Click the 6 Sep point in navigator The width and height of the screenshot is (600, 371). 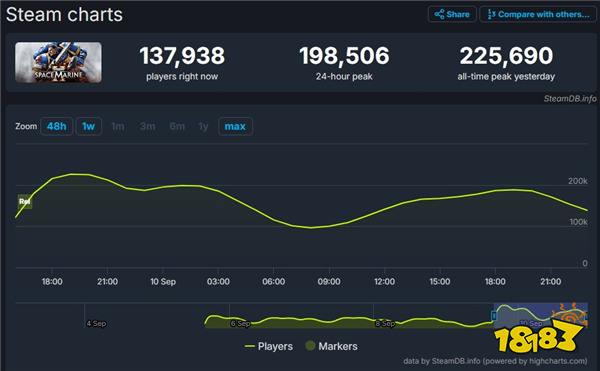point(240,324)
